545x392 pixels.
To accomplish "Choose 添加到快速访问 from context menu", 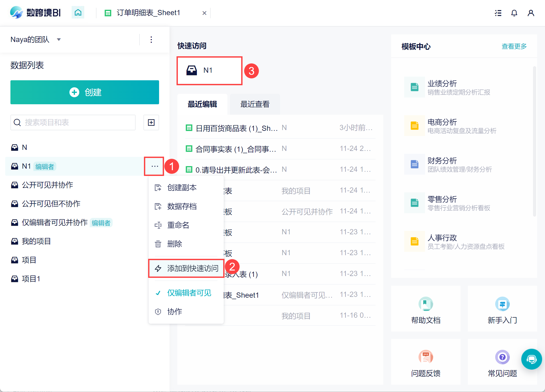I will click(192, 268).
